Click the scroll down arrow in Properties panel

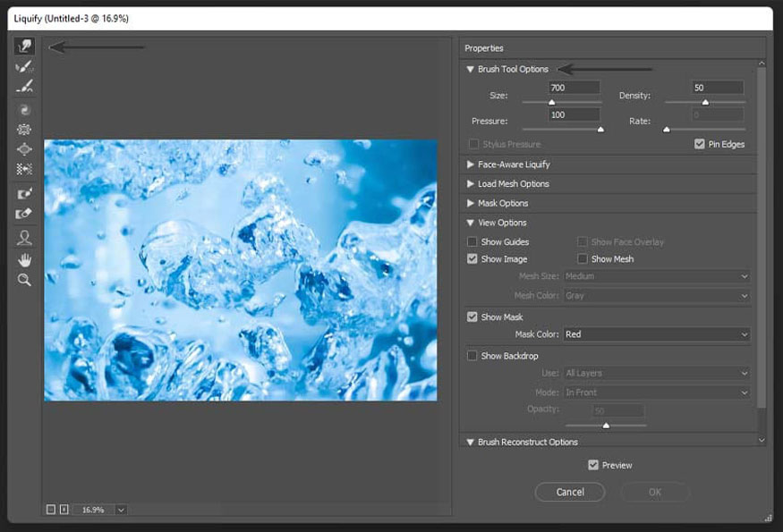[x=761, y=440]
